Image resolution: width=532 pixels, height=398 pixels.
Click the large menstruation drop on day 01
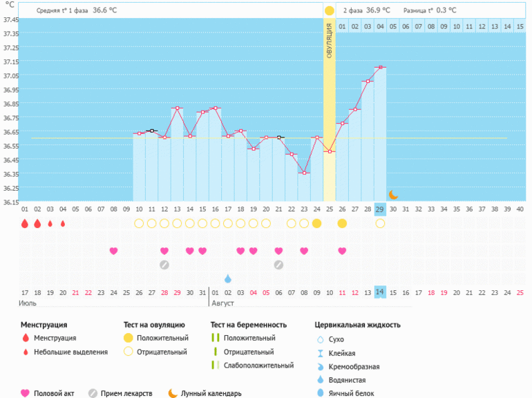point(25,223)
